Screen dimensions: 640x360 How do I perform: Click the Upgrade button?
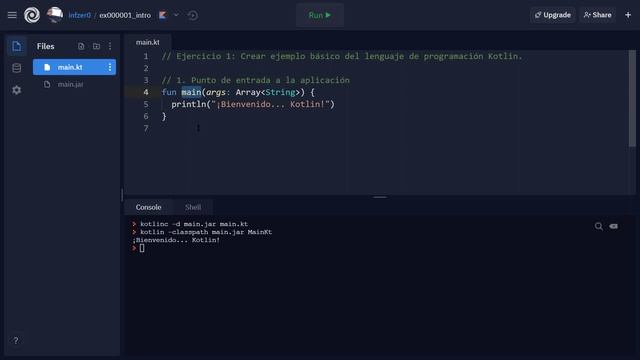tap(553, 15)
